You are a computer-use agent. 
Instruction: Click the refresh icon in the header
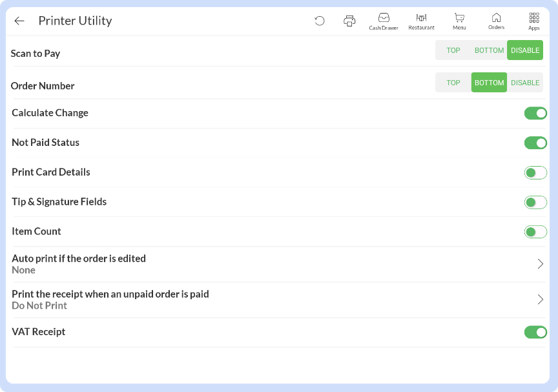tap(320, 21)
